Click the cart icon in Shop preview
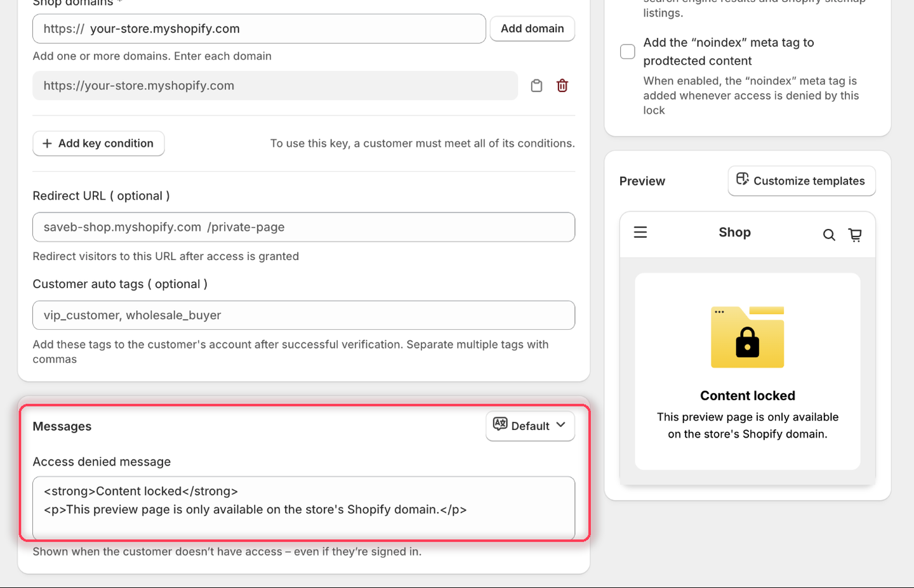The height and width of the screenshot is (588, 914). (855, 235)
